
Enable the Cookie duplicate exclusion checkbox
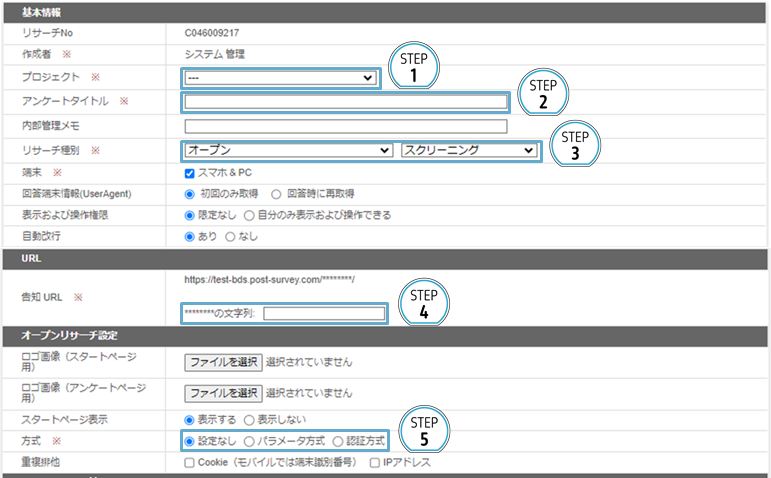coord(190,463)
